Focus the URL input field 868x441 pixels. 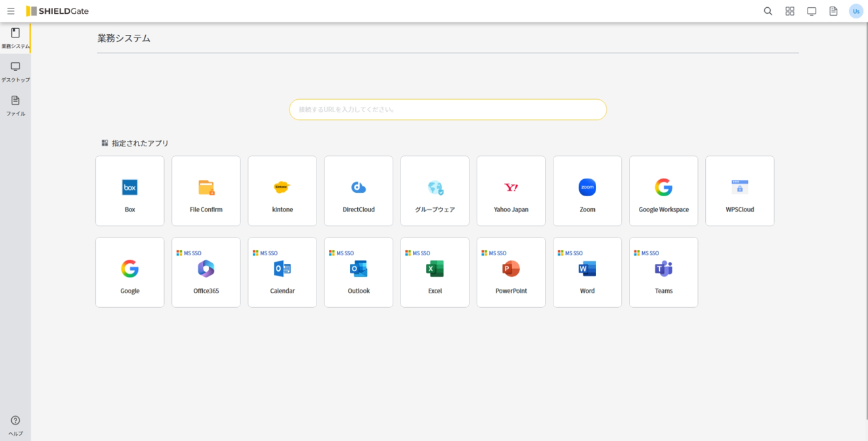(448, 110)
